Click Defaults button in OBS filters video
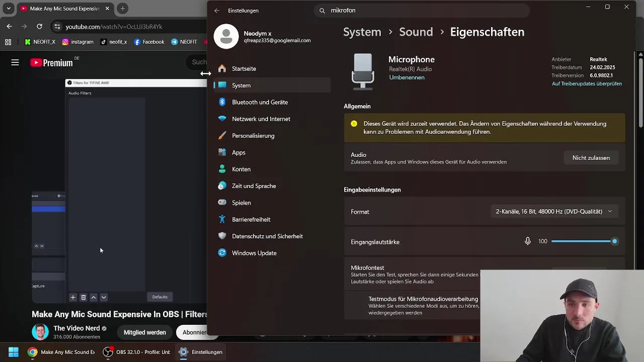This screenshot has width=644, height=362. click(160, 297)
